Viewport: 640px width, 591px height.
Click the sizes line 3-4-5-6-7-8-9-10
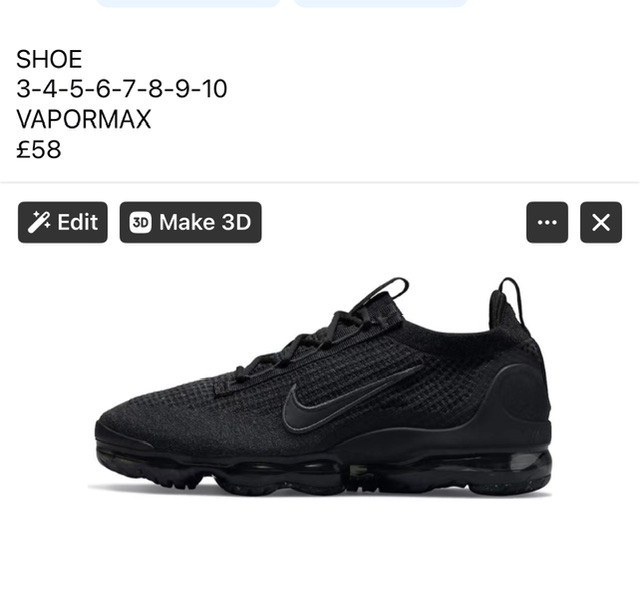coord(122,89)
